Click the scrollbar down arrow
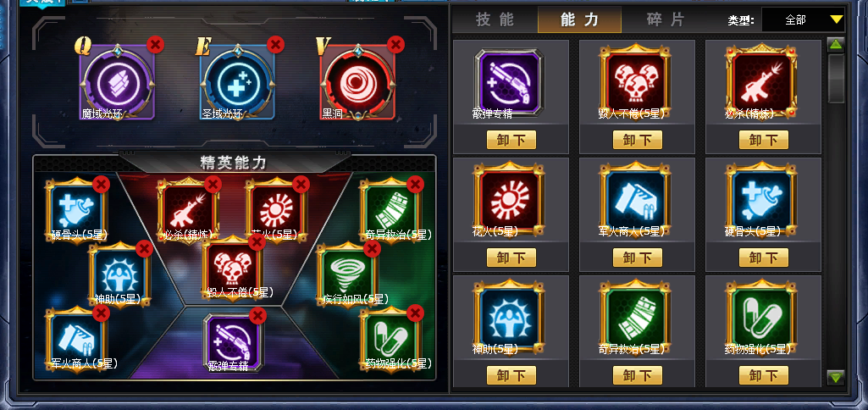 [x=836, y=378]
